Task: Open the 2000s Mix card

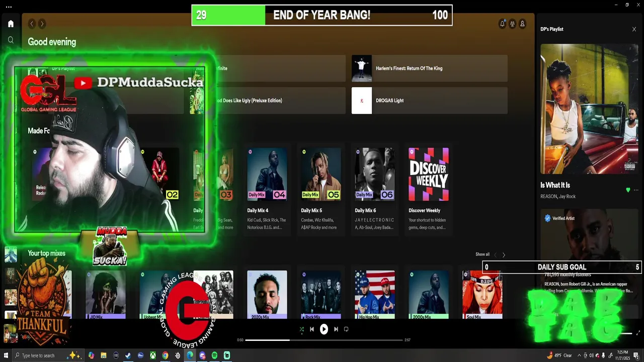Action: [429, 295]
